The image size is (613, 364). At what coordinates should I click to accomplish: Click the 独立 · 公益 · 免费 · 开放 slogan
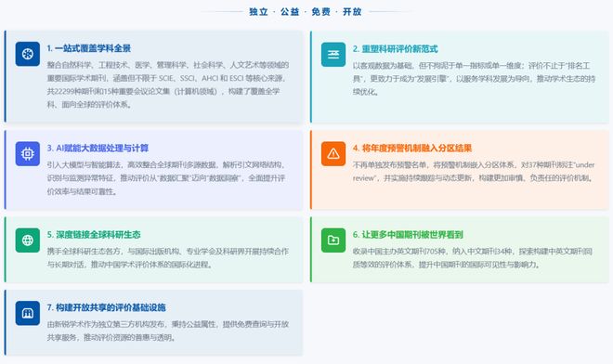pyautogui.click(x=306, y=12)
